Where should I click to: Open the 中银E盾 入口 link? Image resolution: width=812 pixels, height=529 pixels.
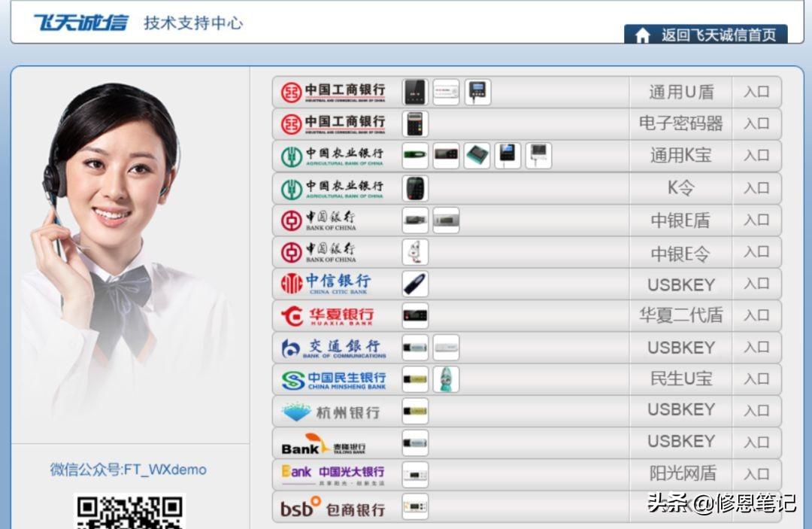[x=757, y=220]
